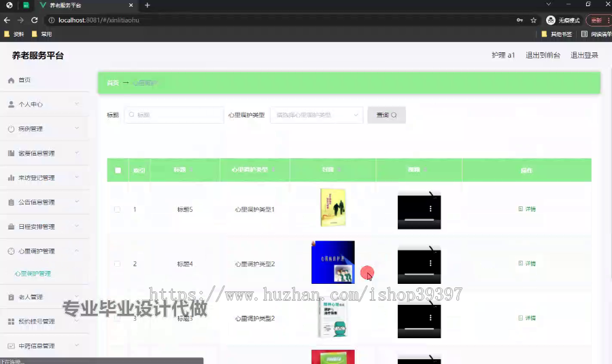
Task: Open video menu for row 标题3
Action: point(430,318)
